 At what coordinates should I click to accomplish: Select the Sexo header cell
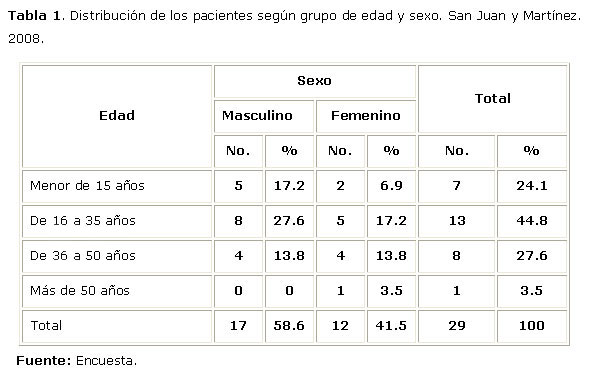(315, 81)
